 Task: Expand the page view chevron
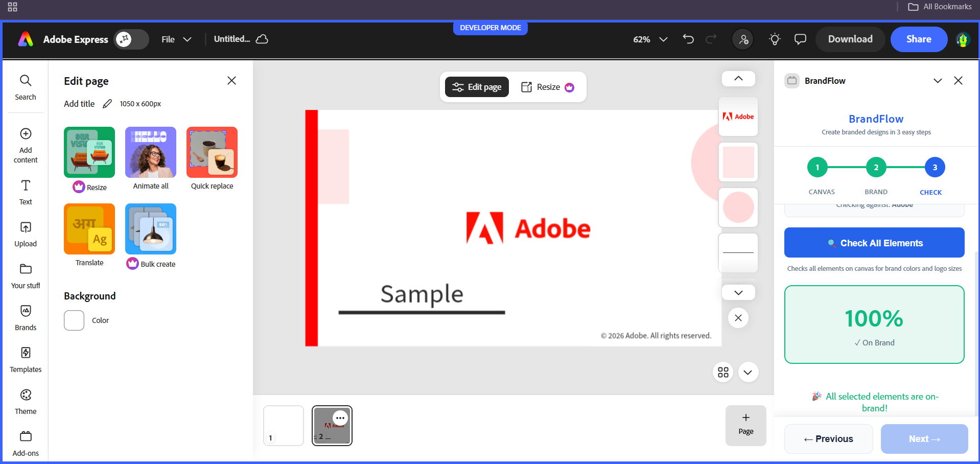748,372
